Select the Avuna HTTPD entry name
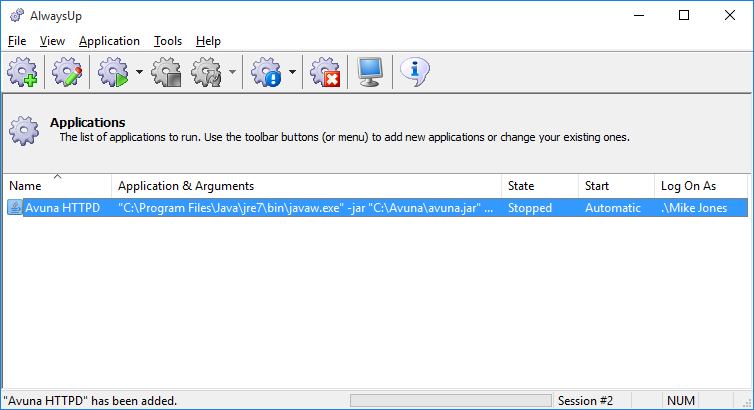754x410 pixels. [x=63, y=208]
